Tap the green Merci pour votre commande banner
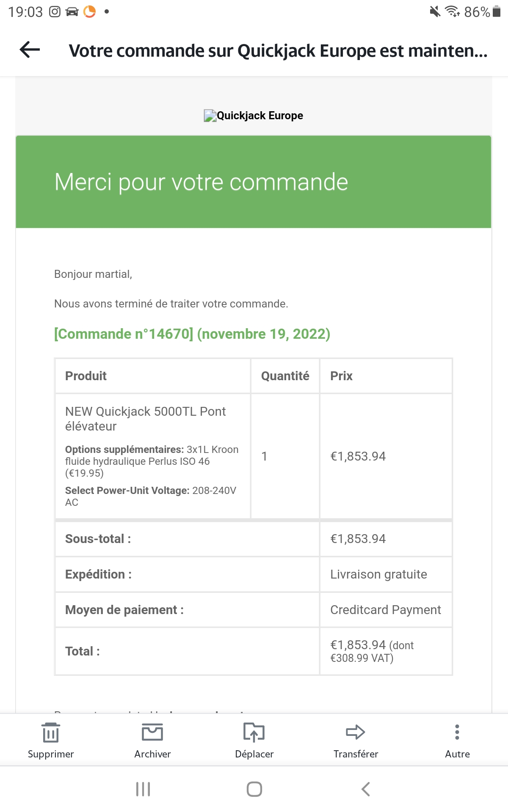 coord(254,182)
